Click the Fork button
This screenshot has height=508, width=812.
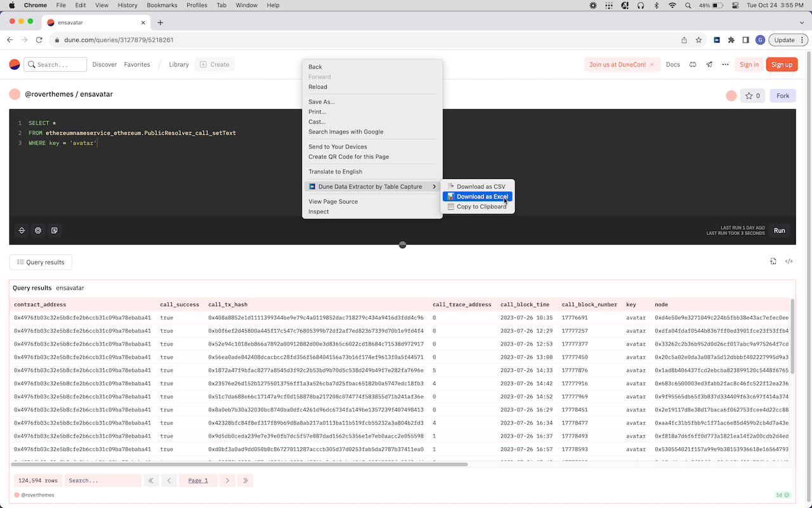pos(783,96)
